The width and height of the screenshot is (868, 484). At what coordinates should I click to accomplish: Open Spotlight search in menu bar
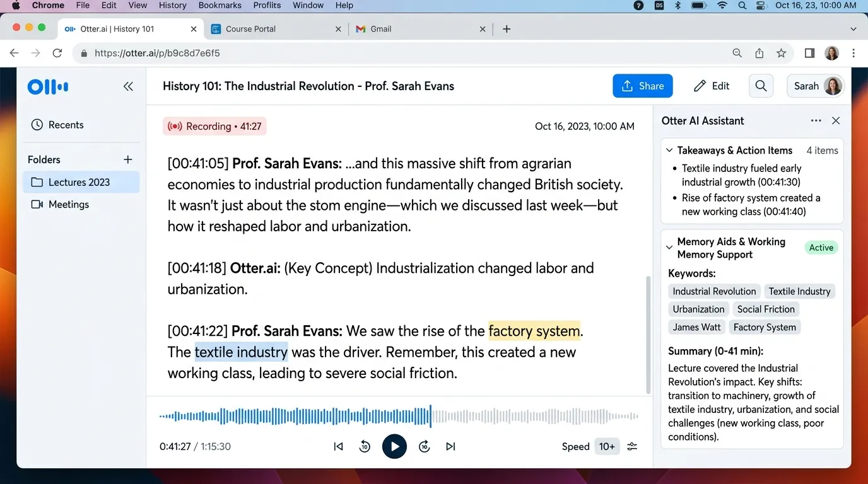(742, 6)
